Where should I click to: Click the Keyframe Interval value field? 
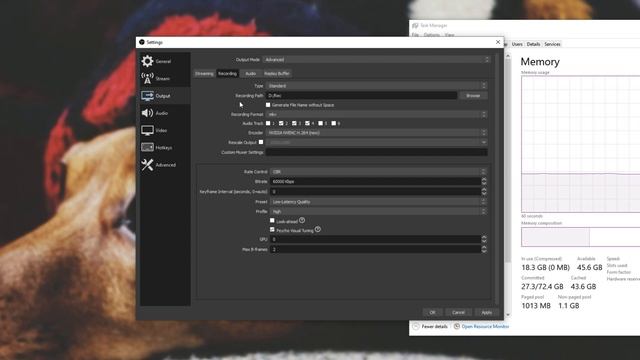tap(376, 191)
